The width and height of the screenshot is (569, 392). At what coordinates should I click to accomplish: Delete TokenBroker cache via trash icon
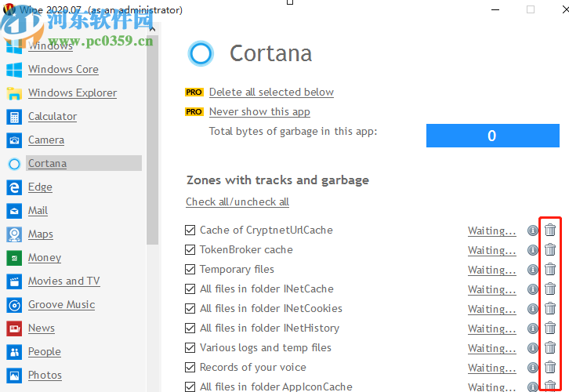coord(550,249)
